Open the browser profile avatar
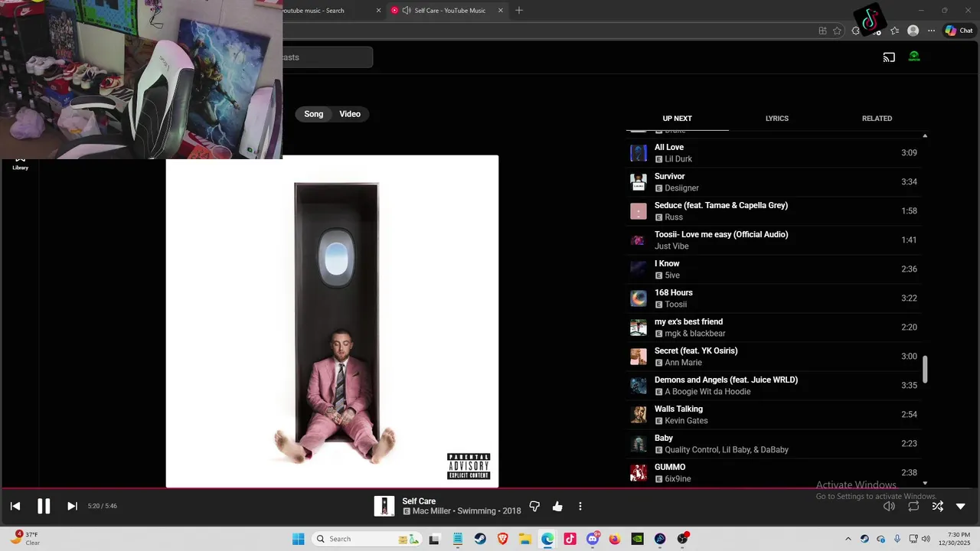The width and height of the screenshot is (980, 551). click(913, 31)
